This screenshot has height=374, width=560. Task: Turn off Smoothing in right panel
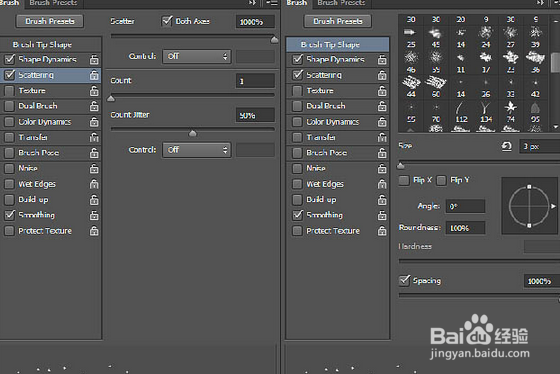[298, 215]
